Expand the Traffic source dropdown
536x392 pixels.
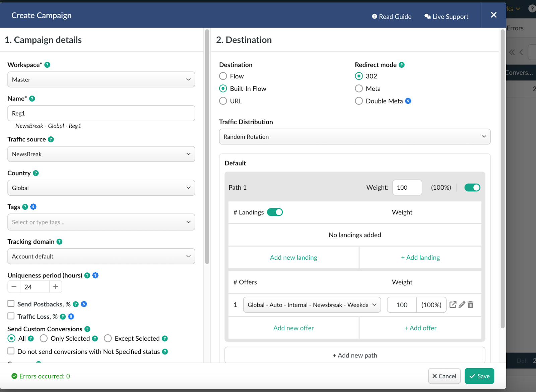point(101,154)
